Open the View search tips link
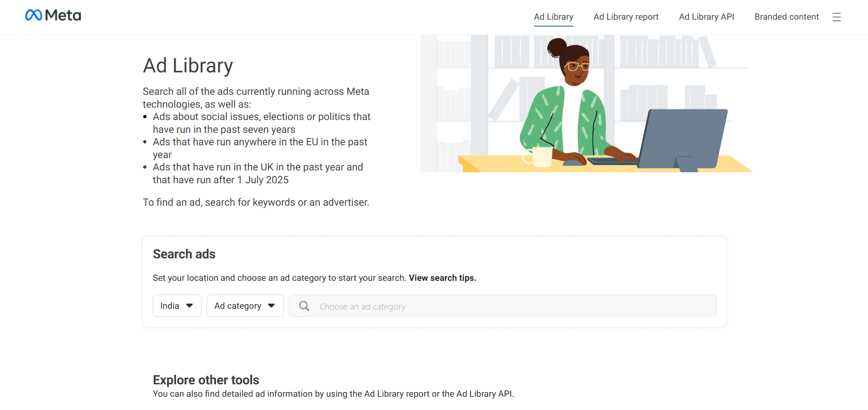The height and width of the screenshot is (410, 868). tap(442, 278)
